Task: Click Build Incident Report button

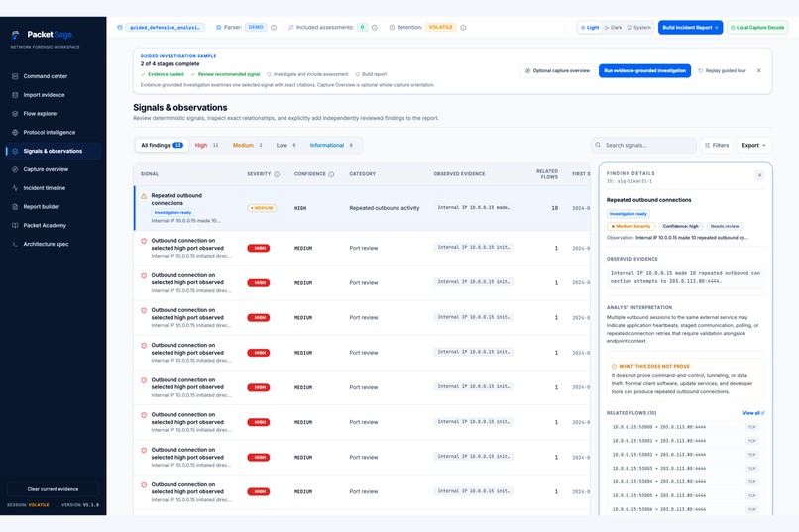Action: (x=690, y=28)
